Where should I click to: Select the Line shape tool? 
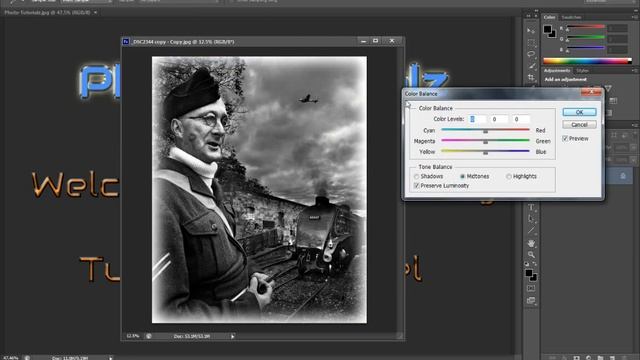(x=531, y=231)
